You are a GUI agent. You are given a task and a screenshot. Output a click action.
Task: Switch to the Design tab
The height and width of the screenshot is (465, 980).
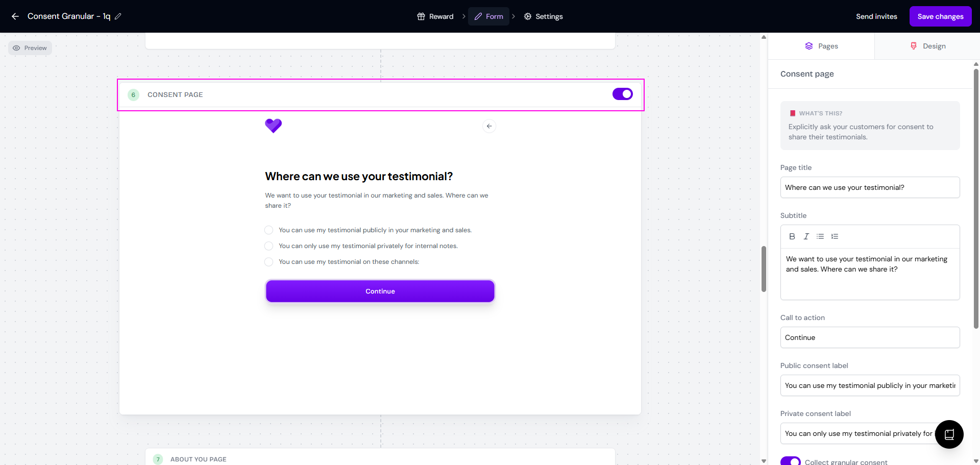[x=927, y=46]
